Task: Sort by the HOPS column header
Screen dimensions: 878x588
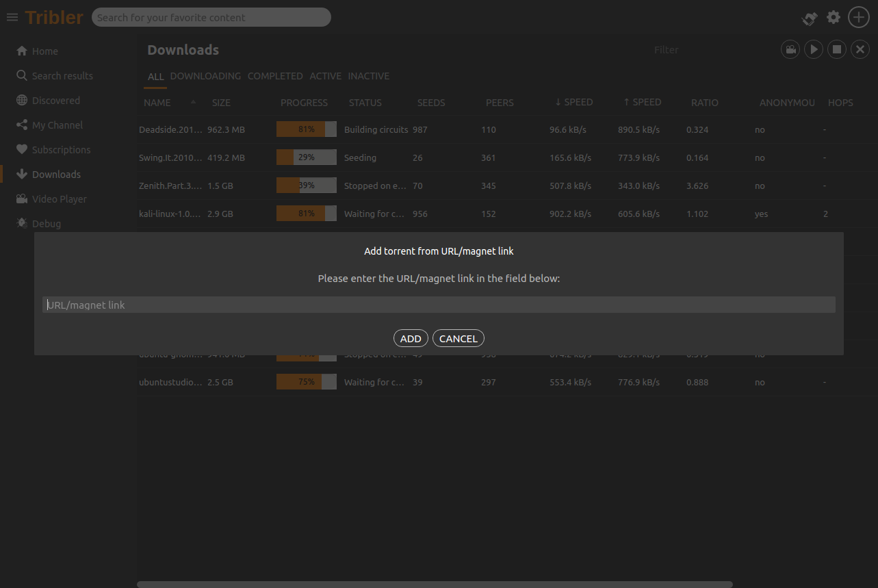Action: 840,103
